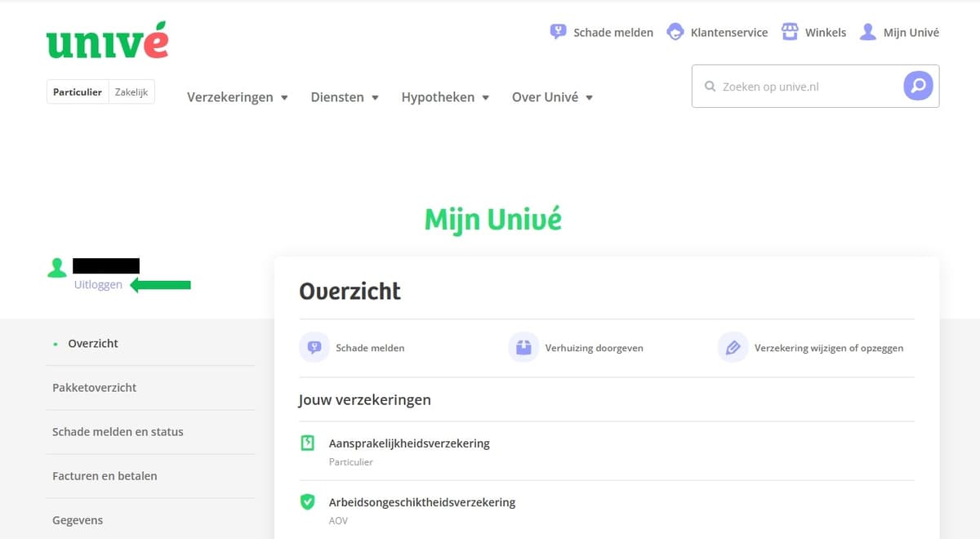This screenshot has height=539, width=980.
Task: Click the Verhuizing doorgeven box icon
Action: click(523, 347)
